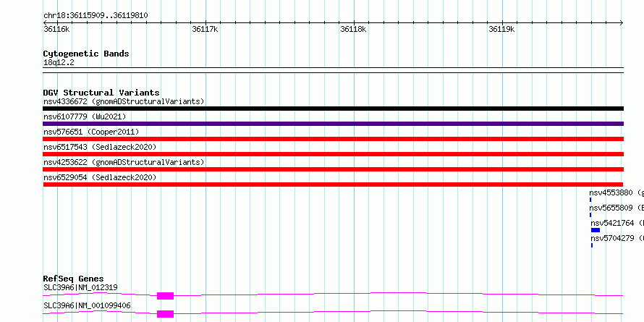Select the nsv4553880 variant label
The image size is (644, 322).
[617, 192]
